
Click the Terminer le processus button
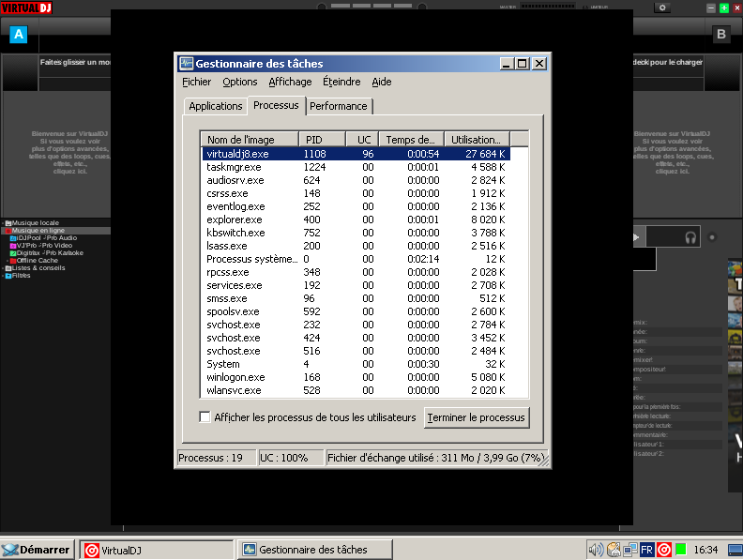[477, 416]
